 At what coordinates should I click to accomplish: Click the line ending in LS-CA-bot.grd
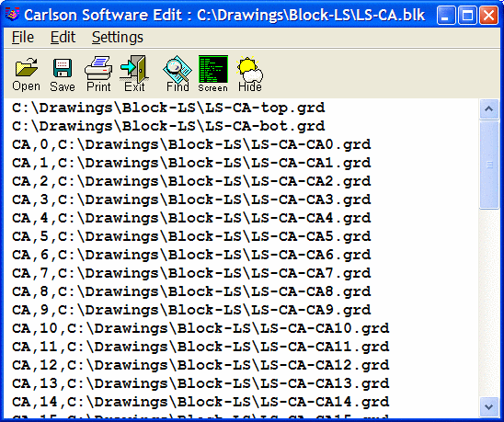168,126
